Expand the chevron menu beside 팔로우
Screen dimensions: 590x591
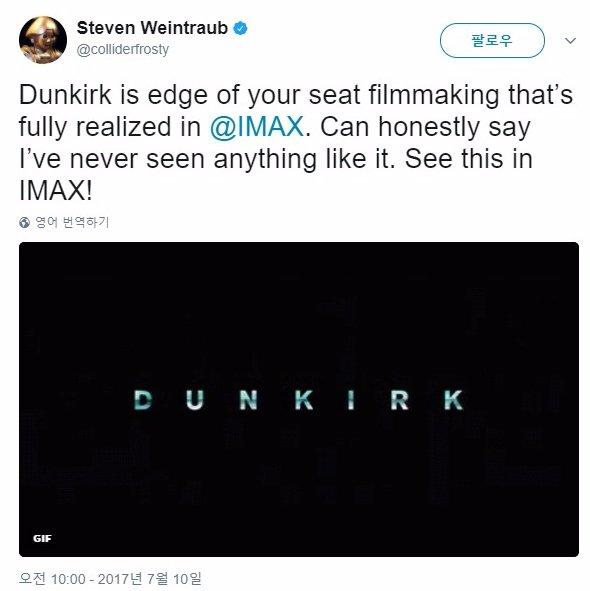[570, 40]
